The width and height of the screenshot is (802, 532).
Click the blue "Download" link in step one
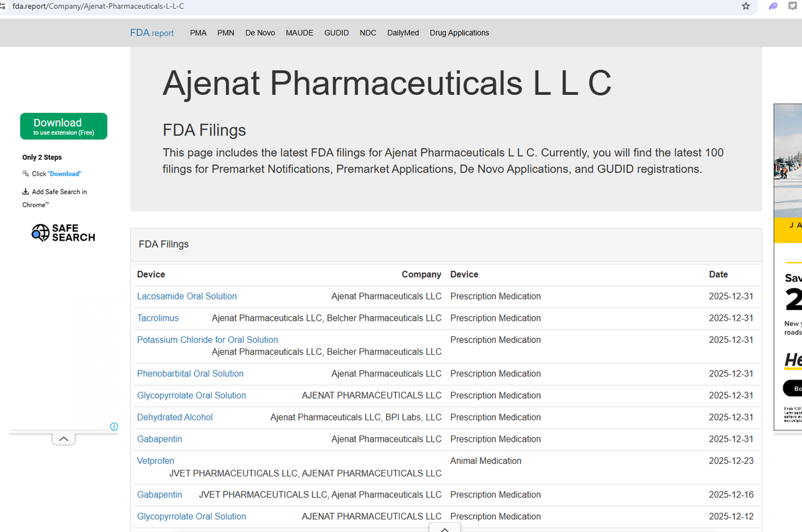(65, 174)
